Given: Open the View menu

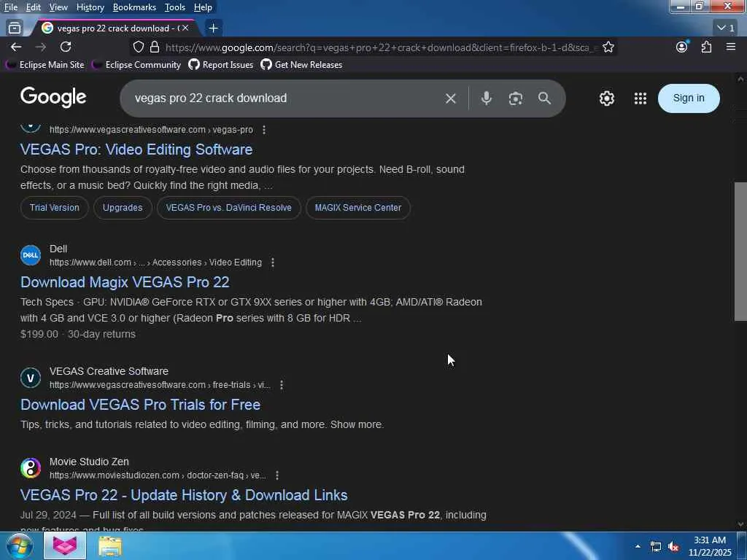Looking at the screenshot, I should (x=58, y=7).
